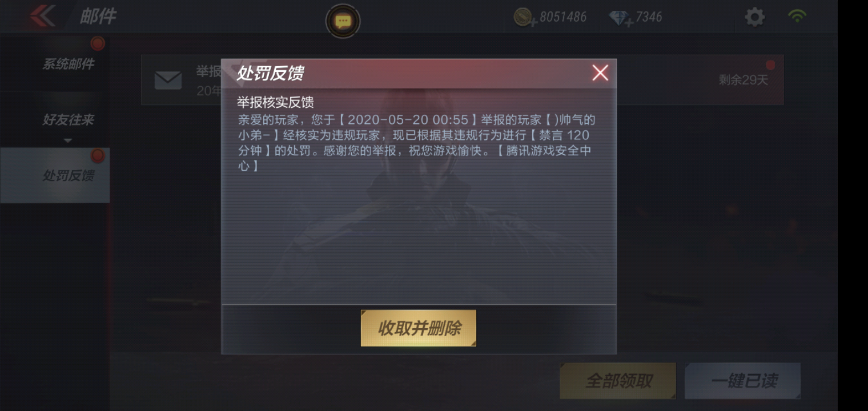The image size is (868, 411).
Task: Open the chat bubble icon
Action: click(x=343, y=22)
